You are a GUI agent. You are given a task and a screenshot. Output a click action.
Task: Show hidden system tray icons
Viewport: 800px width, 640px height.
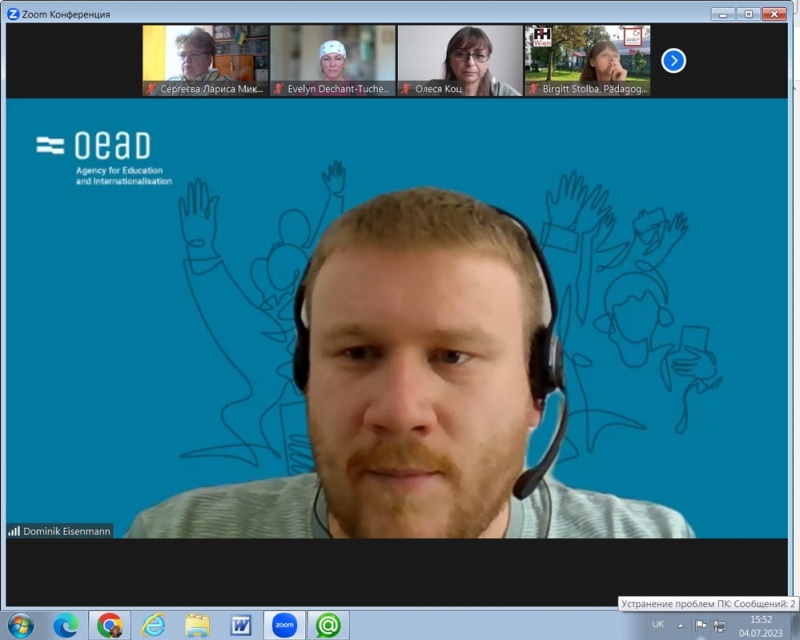pos(681,625)
